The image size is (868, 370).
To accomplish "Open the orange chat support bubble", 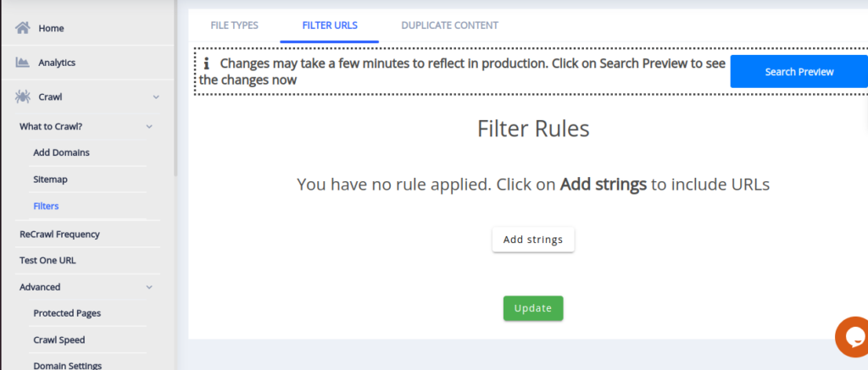I will click(853, 337).
